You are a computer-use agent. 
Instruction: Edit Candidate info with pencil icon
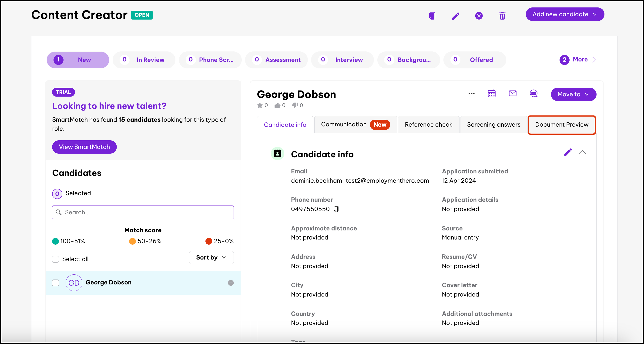(x=568, y=152)
